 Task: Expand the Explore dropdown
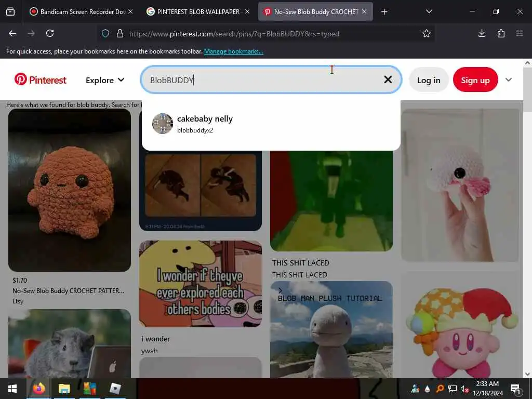pyautogui.click(x=105, y=80)
